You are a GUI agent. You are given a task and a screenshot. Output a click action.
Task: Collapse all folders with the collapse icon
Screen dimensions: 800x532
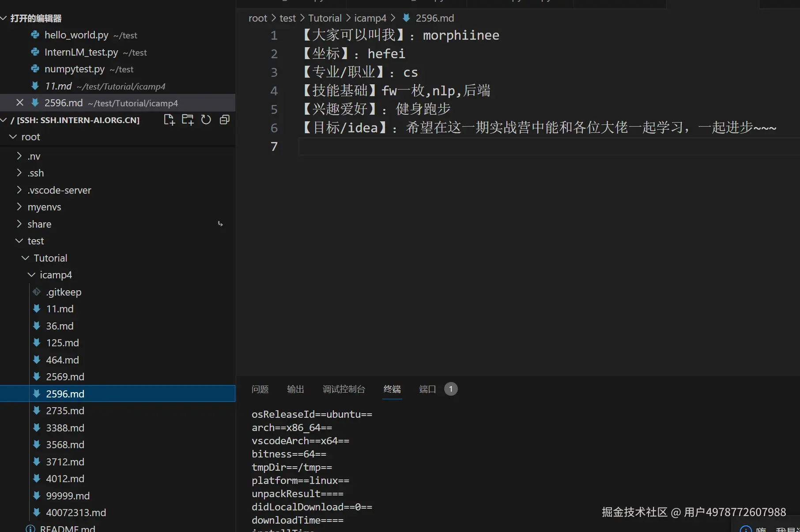tap(225, 120)
